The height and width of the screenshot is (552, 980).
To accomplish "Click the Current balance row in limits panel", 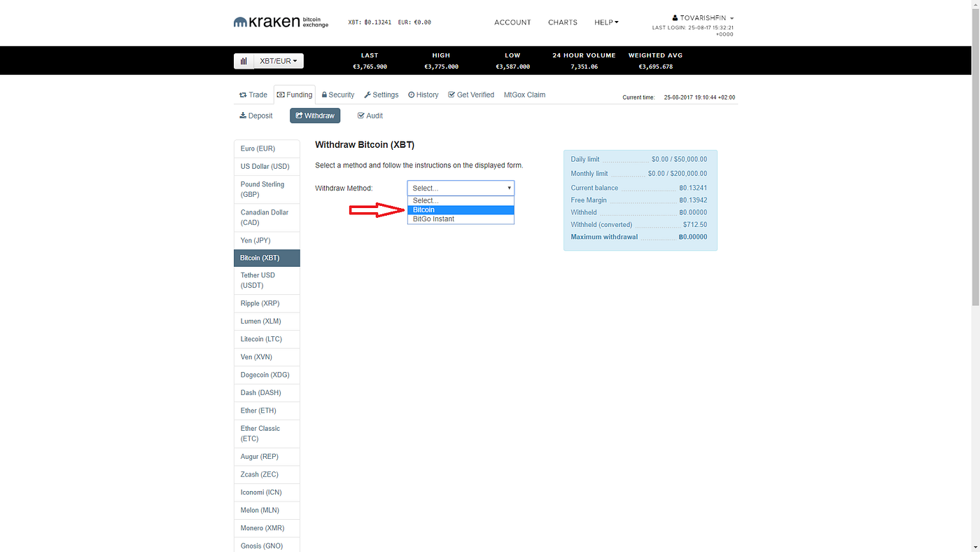I will tap(639, 188).
